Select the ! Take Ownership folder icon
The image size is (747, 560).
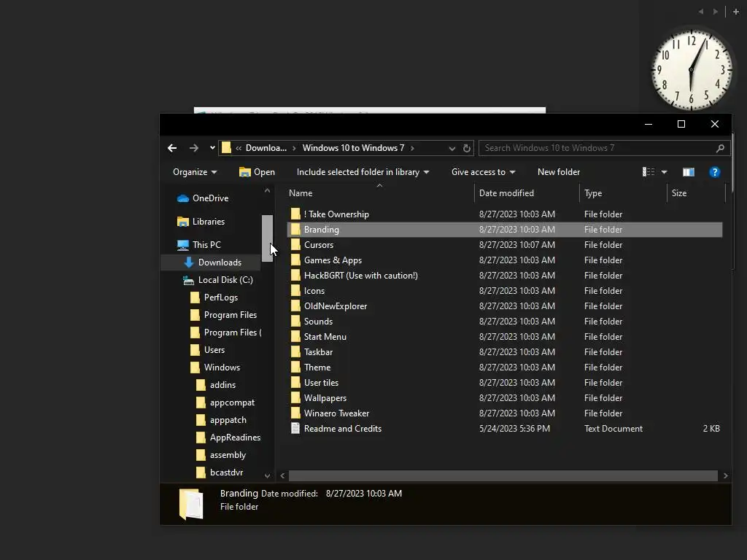(x=296, y=214)
